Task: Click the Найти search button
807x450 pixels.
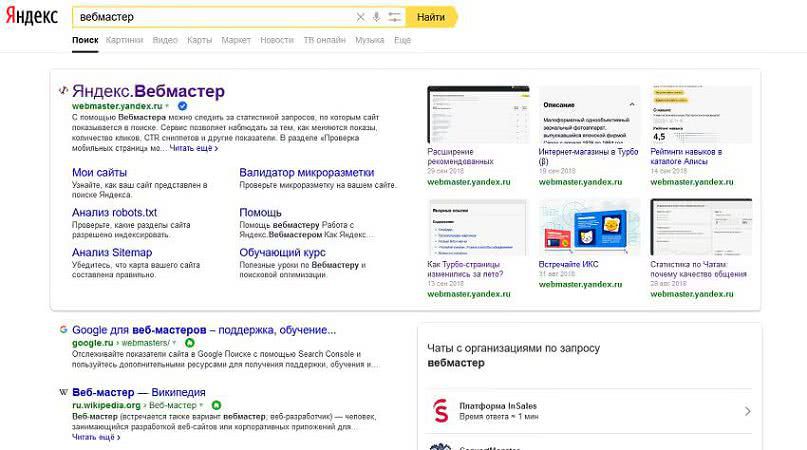Action: click(431, 17)
